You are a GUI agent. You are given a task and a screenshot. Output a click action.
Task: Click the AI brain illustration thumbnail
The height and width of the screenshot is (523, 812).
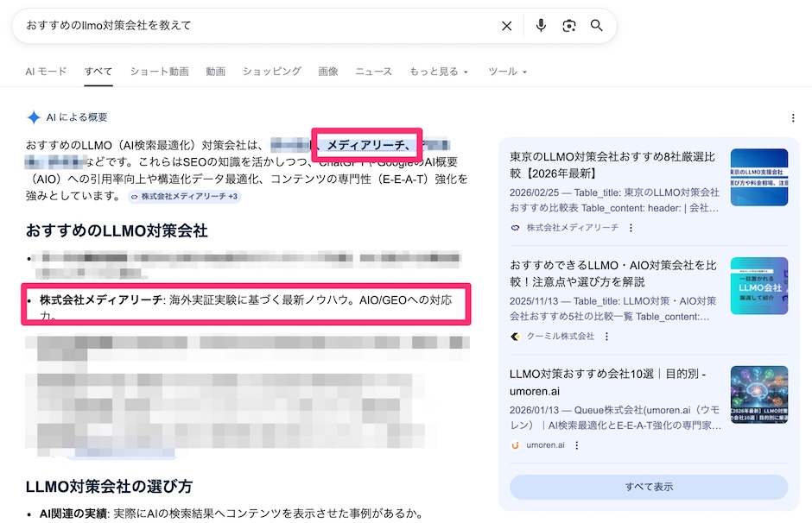click(759, 394)
